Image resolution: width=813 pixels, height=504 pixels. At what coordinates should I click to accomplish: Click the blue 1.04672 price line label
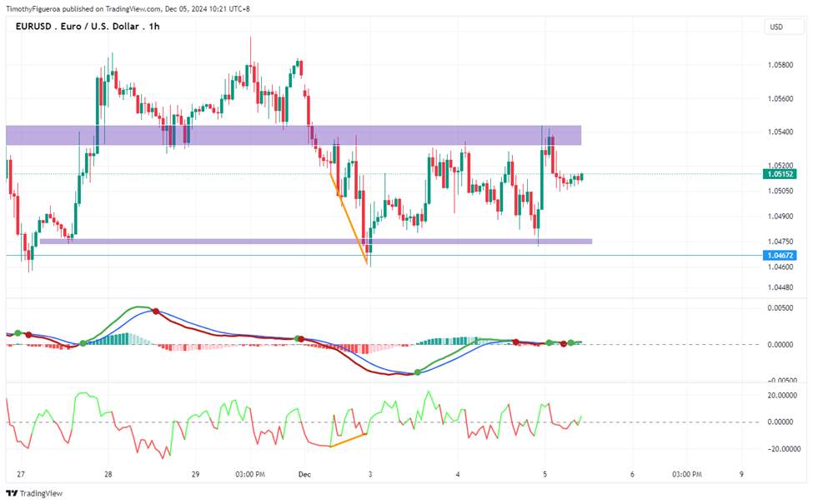click(780, 256)
